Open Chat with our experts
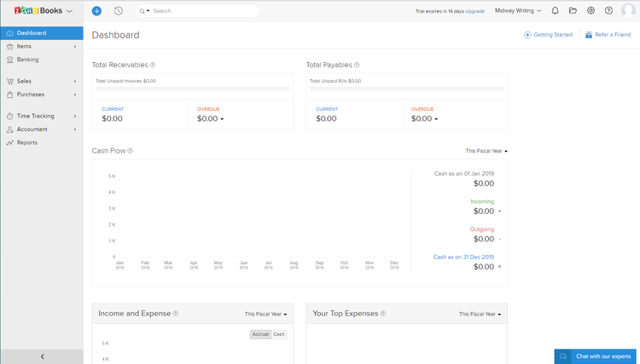 (x=595, y=356)
